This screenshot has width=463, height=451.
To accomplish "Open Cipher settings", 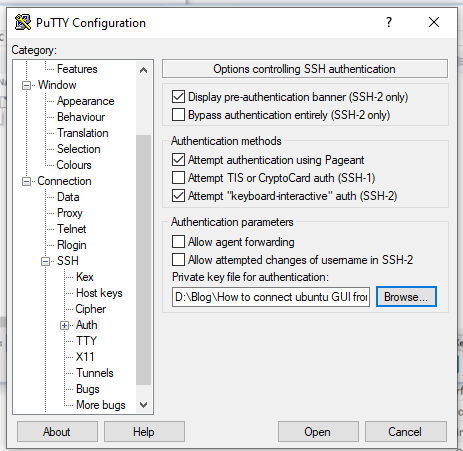I will click(x=91, y=309).
